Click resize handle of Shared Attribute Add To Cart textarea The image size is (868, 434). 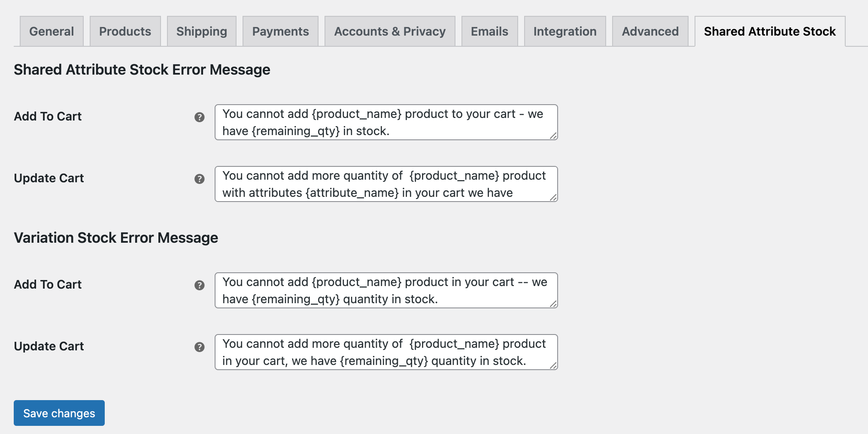point(553,136)
